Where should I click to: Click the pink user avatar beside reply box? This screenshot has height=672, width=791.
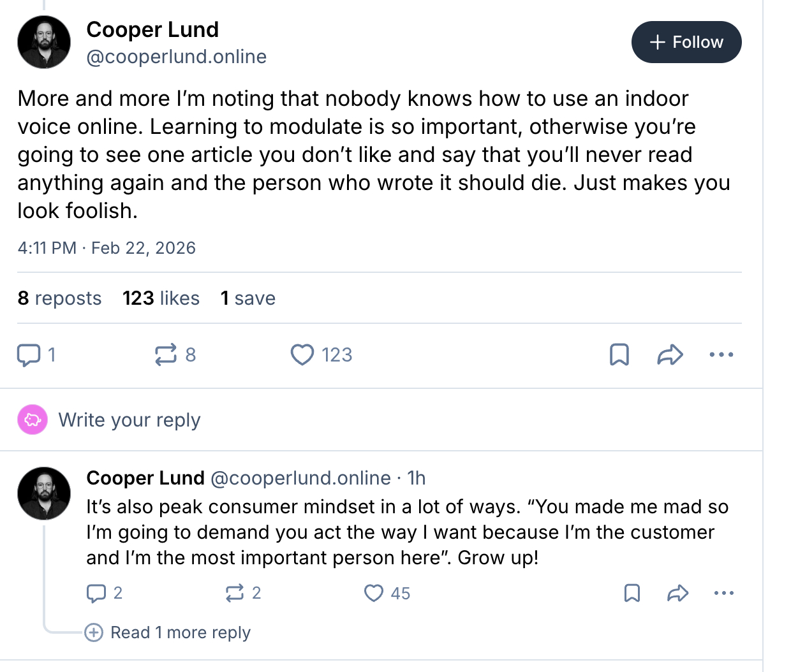coord(33,420)
